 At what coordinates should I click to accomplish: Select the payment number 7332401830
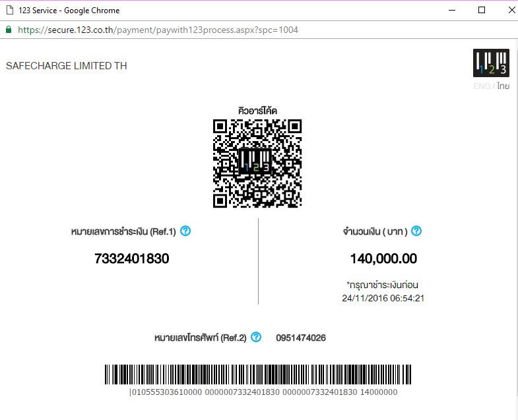[131, 258]
